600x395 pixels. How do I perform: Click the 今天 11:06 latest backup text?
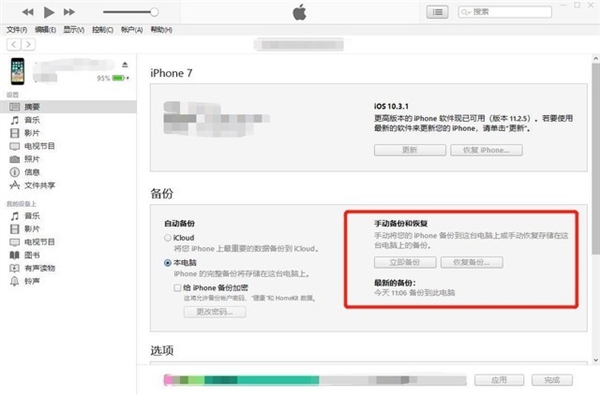[414, 293]
